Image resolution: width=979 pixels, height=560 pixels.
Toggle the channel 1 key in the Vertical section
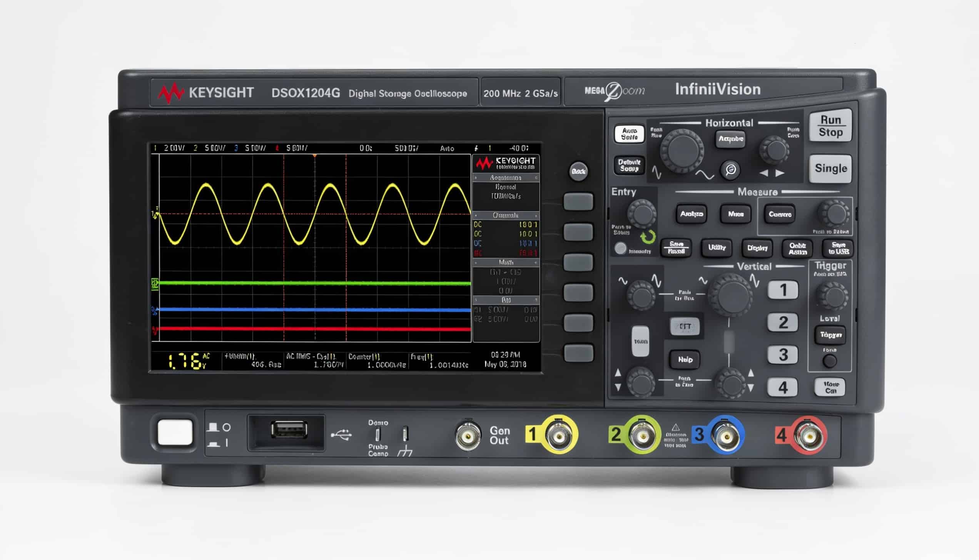pos(783,290)
